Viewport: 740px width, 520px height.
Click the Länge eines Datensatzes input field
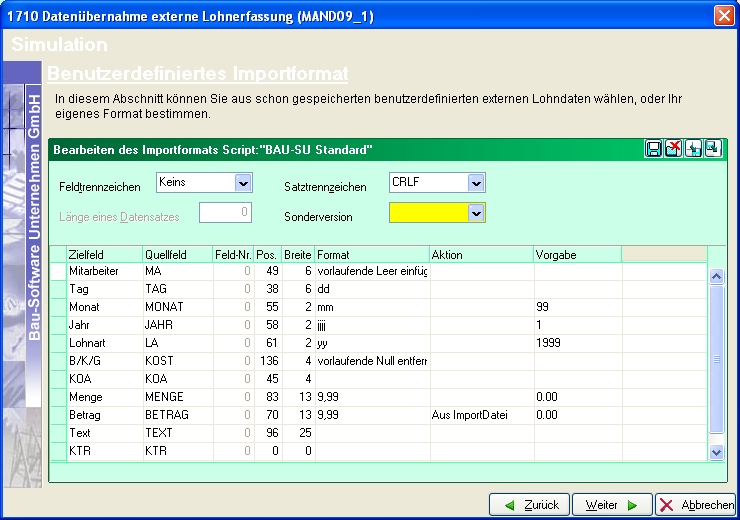(x=225, y=213)
